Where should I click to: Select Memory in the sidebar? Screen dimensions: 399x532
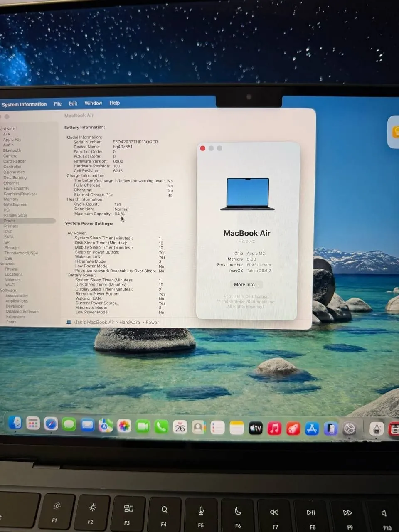pyautogui.click(x=11, y=199)
